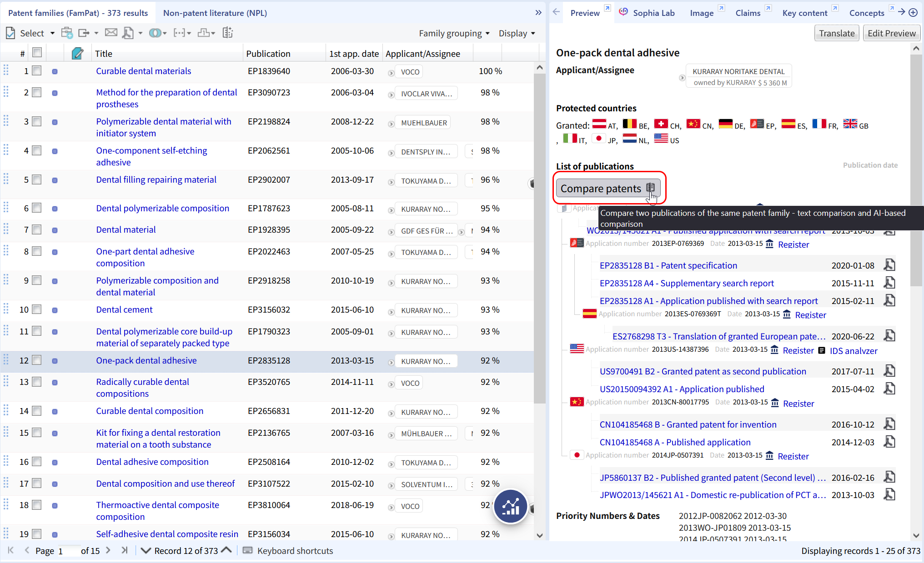Open the export dropdown arrow
The image size is (924, 563).
tap(96, 34)
